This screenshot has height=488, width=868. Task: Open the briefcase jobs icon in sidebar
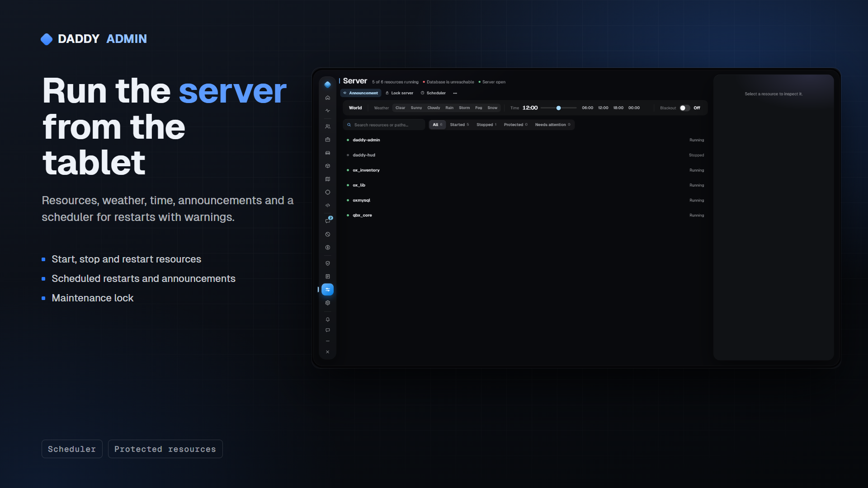pos(328,140)
